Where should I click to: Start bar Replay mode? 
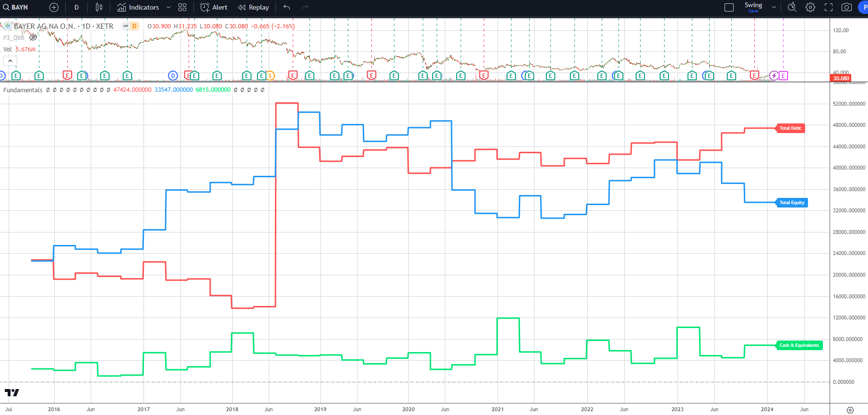click(253, 7)
